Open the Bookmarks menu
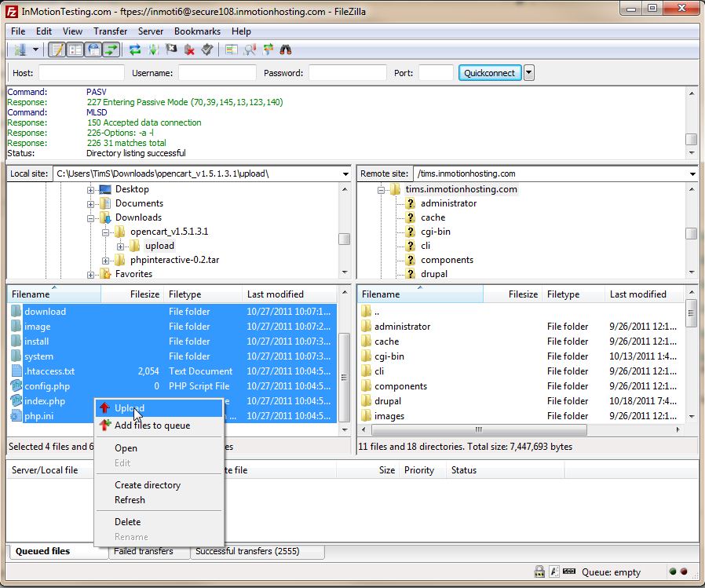This screenshot has width=705, height=588. click(197, 31)
